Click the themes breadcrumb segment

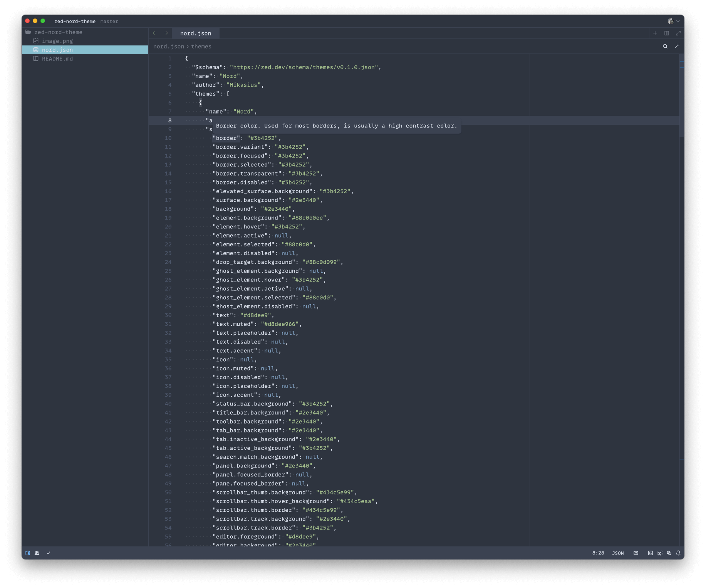201,46
